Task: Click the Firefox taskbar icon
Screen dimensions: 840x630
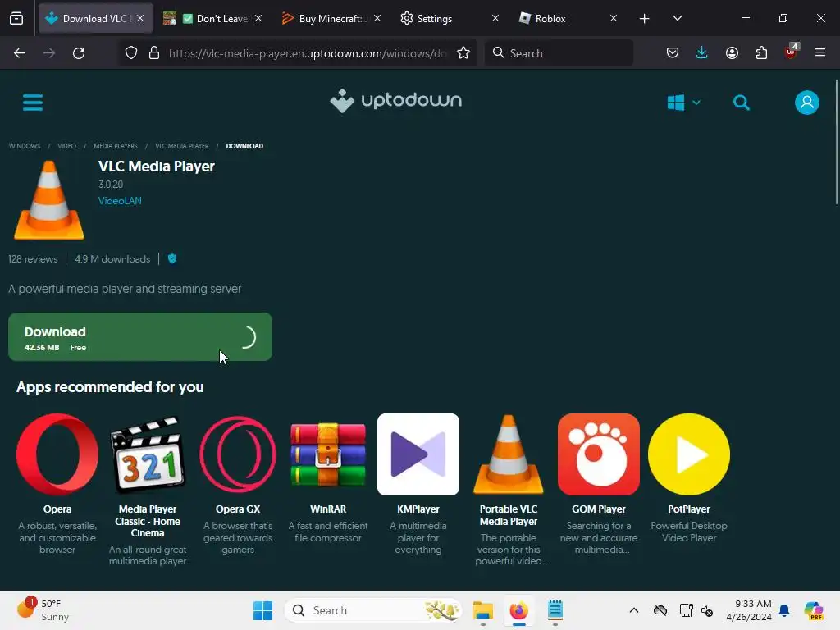Action: [519, 610]
